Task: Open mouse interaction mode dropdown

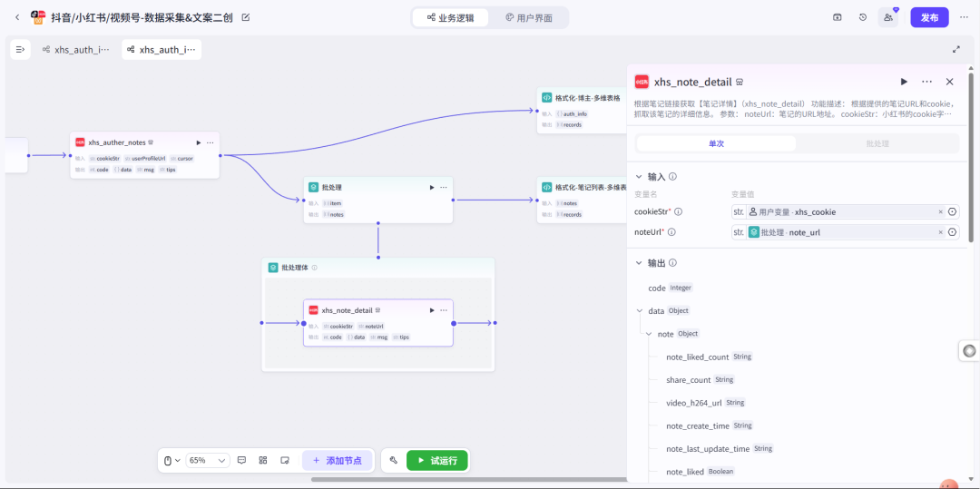Action: coord(171,460)
